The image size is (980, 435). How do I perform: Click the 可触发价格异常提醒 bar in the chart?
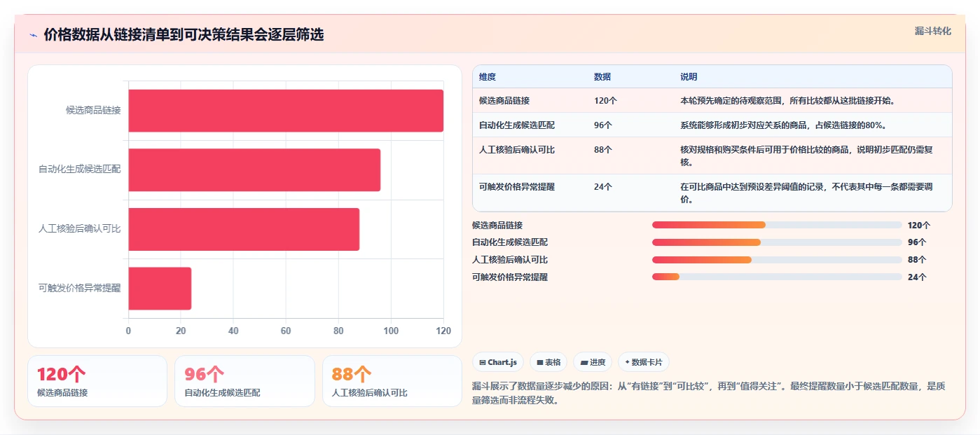pos(160,288)
